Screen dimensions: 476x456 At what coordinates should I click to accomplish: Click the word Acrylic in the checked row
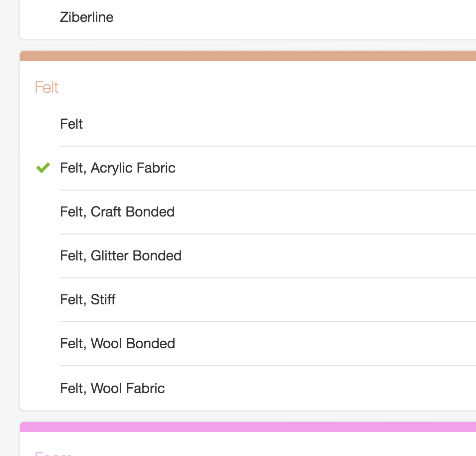click(111, 168)
